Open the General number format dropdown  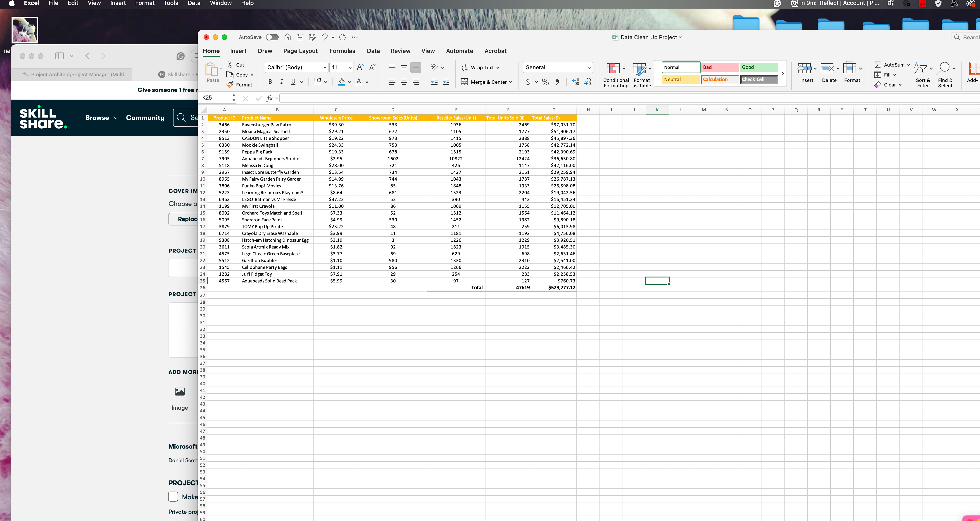click(x=589, y=67)
